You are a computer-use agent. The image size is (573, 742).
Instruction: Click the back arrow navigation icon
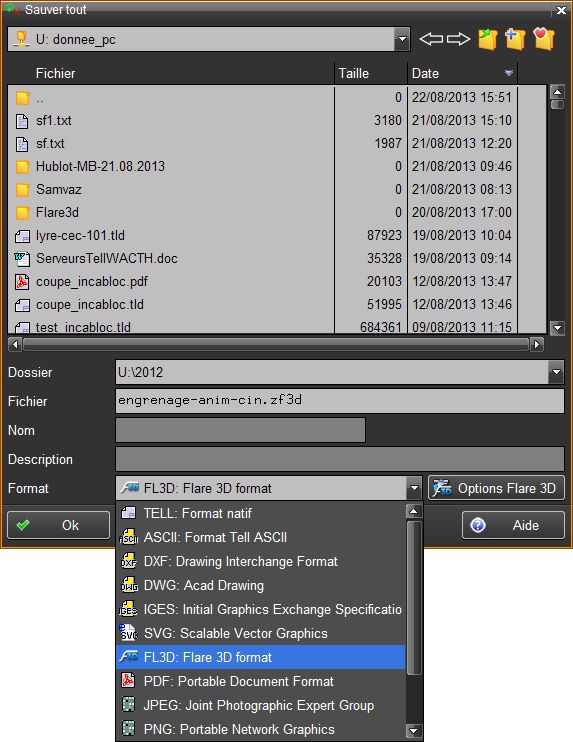click(431, 39)
